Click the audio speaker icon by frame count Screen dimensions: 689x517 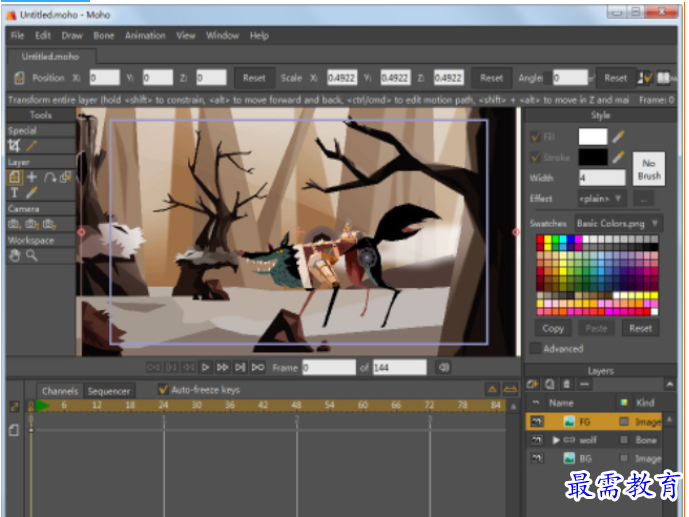pos(444,367)
